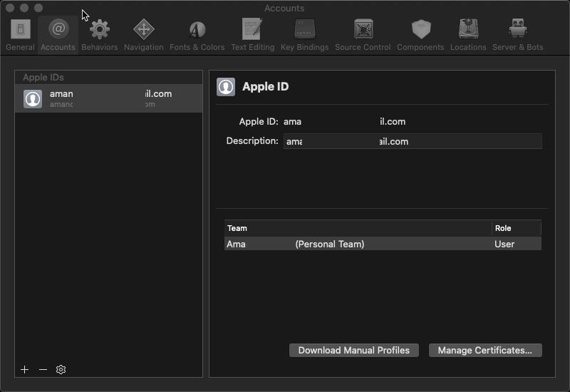Zoom the Accounts window

pos(38,8)
